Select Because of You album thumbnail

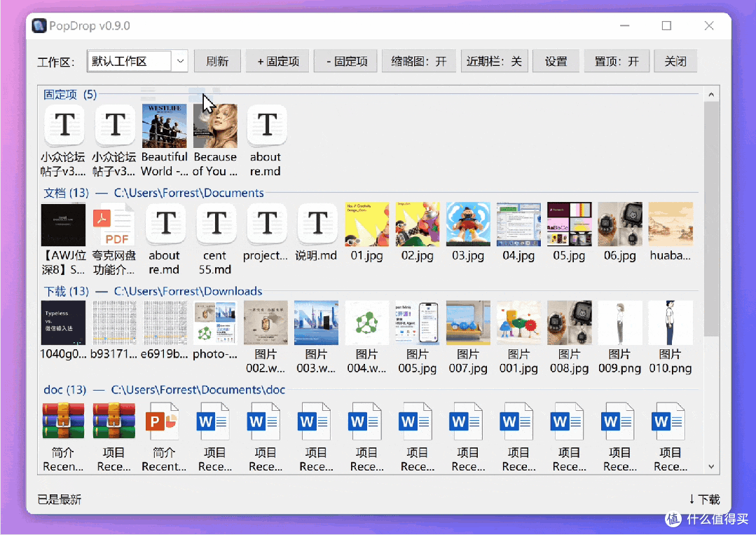215,126
